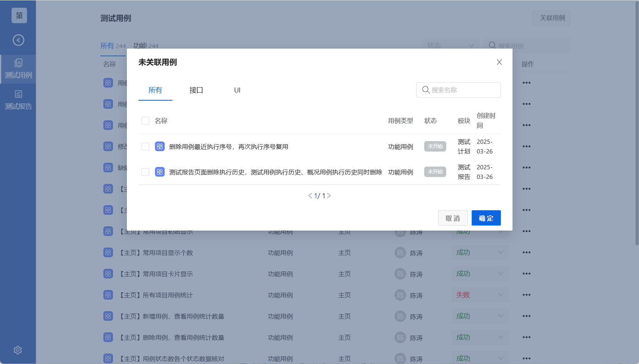The width and height of the screenshot is (639, 364).
Task: Open the 状态 filter dropdown in background
Action: [450, 45]
